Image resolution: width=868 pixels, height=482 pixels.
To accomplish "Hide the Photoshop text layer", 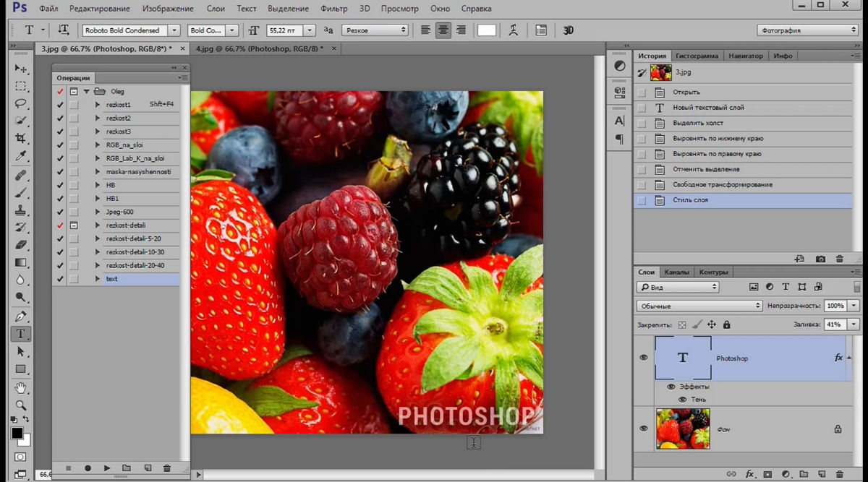I will [644, 358].
